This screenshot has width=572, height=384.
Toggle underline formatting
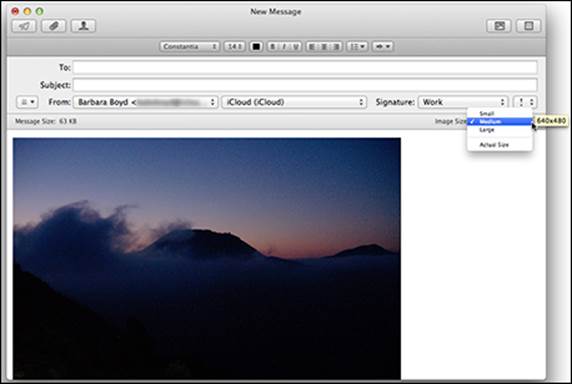[x=295, y=47]
